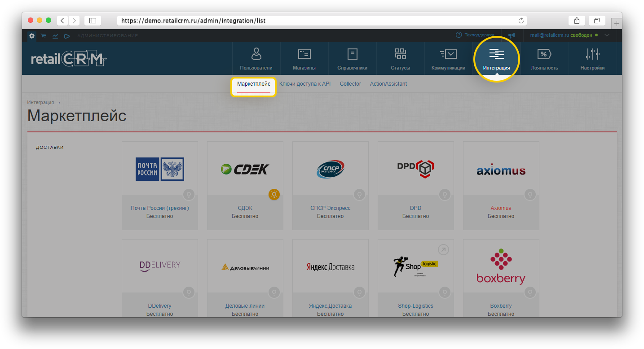Open the Деловые линии module link
The width and height of the screenshot is (644, 349).
pyautogui.click(x=245, y=306)
